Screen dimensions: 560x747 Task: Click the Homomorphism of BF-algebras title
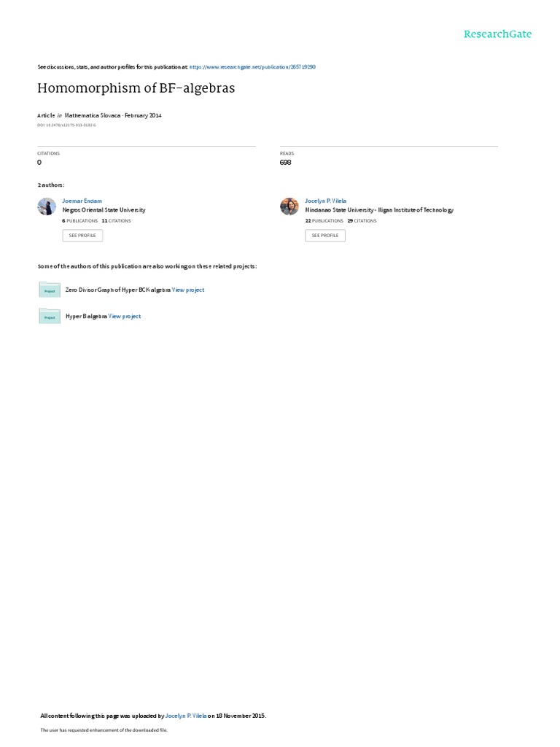(136, 88)
